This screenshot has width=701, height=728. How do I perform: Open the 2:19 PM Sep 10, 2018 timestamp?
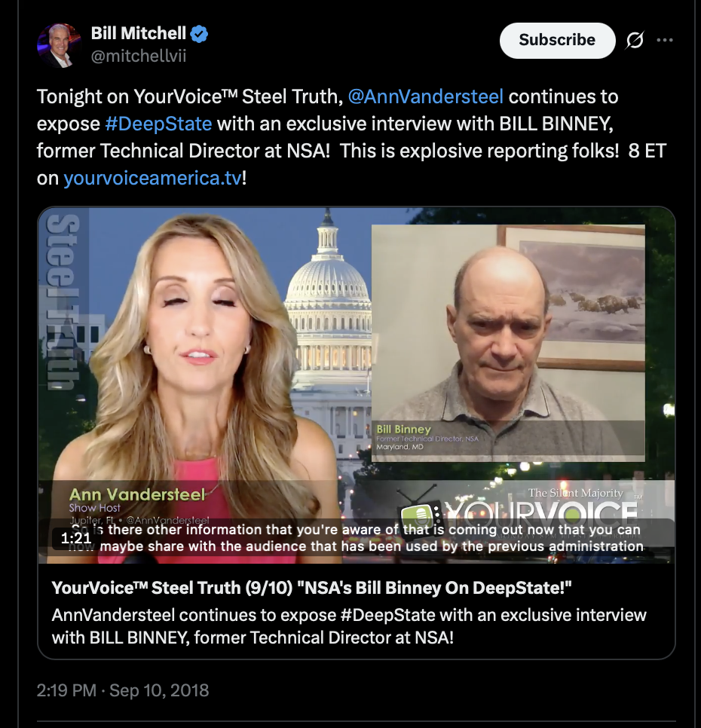tap(123, 690)
